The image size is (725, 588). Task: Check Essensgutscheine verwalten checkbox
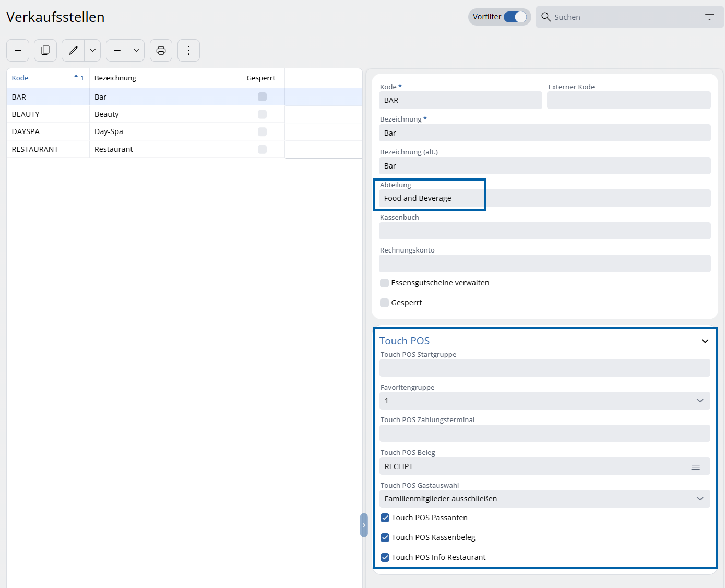coord(385,283)
